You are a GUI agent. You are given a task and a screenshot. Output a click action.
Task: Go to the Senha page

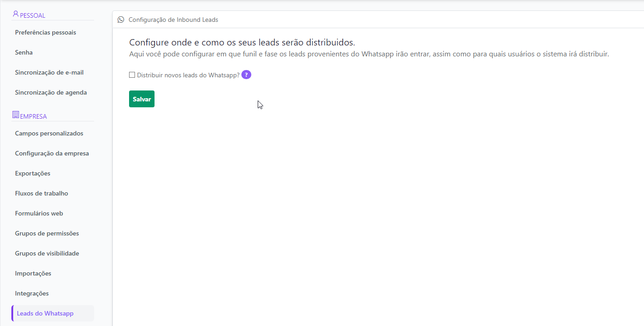24,53
